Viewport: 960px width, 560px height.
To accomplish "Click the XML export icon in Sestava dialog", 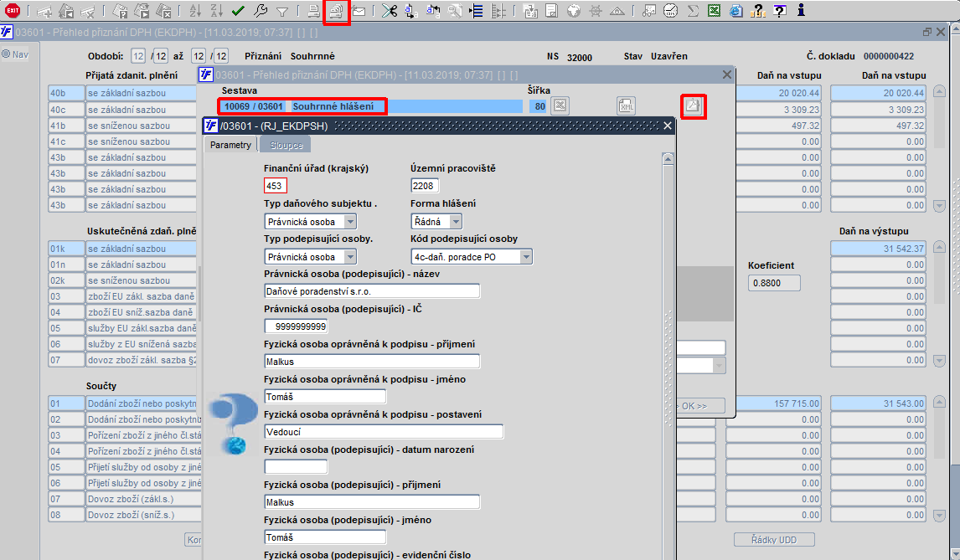I will (626, 105).
